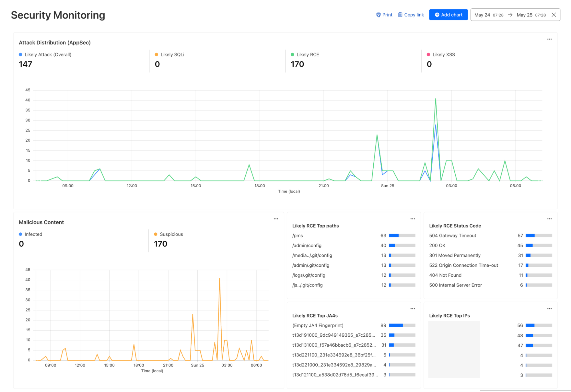Viewport: 571px width, 392px height.
Task: Select the /admin/.git/config path row
Action: pos(354,265)
